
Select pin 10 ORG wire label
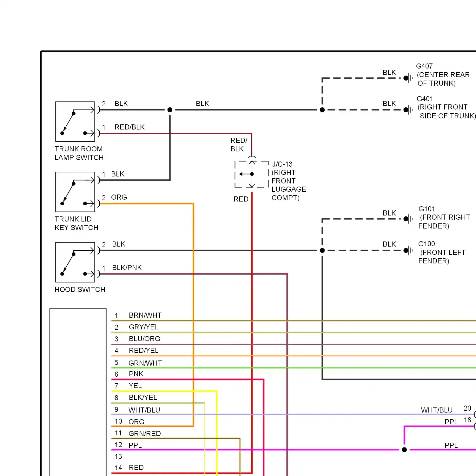136,421
